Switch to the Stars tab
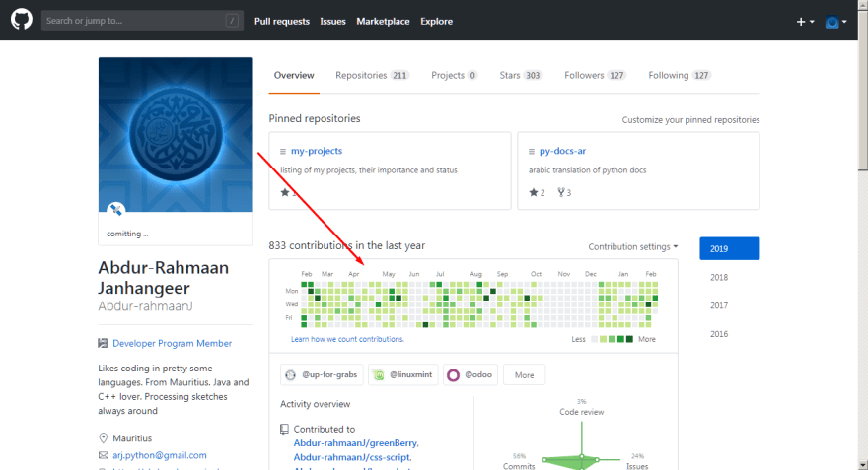The image size is (868, 470). 521,75
